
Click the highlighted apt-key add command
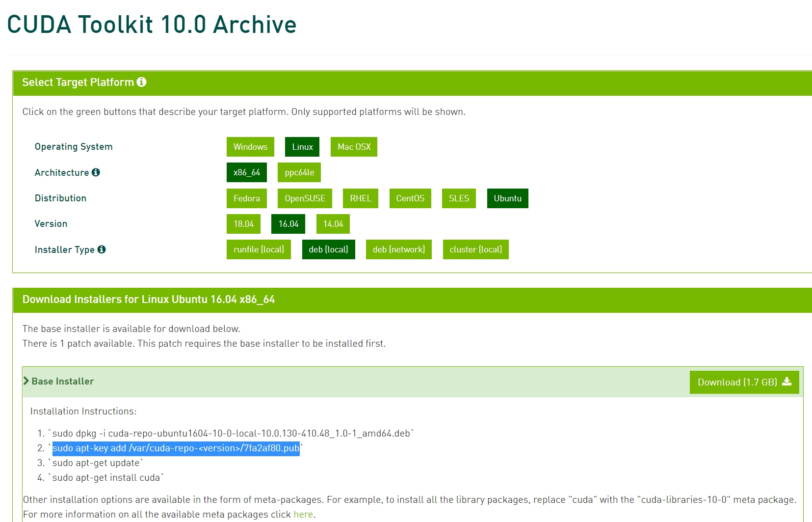click(x=176, y=448)
